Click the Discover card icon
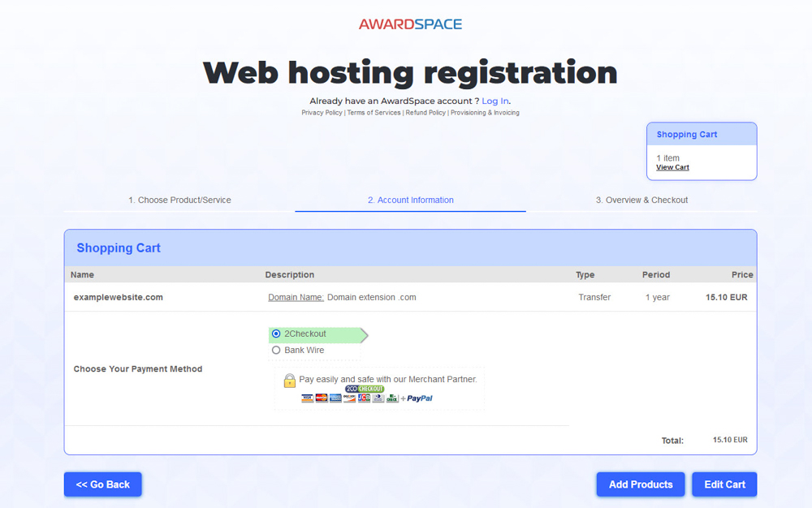This screenshot has height=508, width=812. tap(348, 398)
